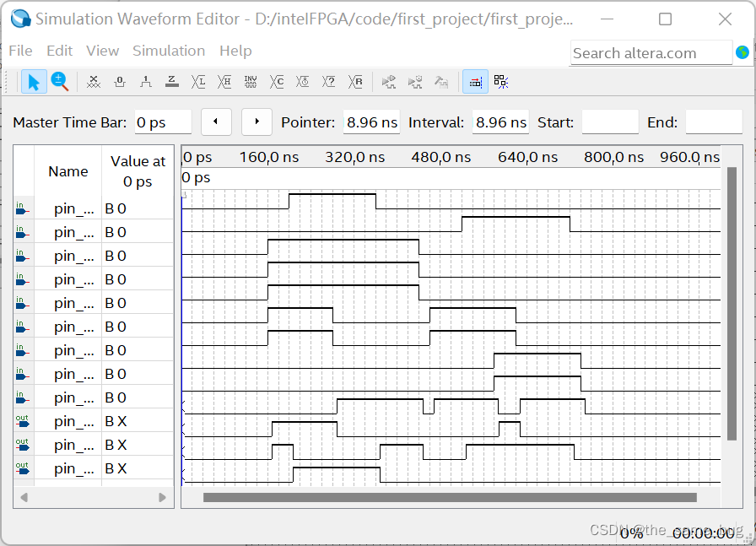Click the globe icon beside search box

pos(742,52)
